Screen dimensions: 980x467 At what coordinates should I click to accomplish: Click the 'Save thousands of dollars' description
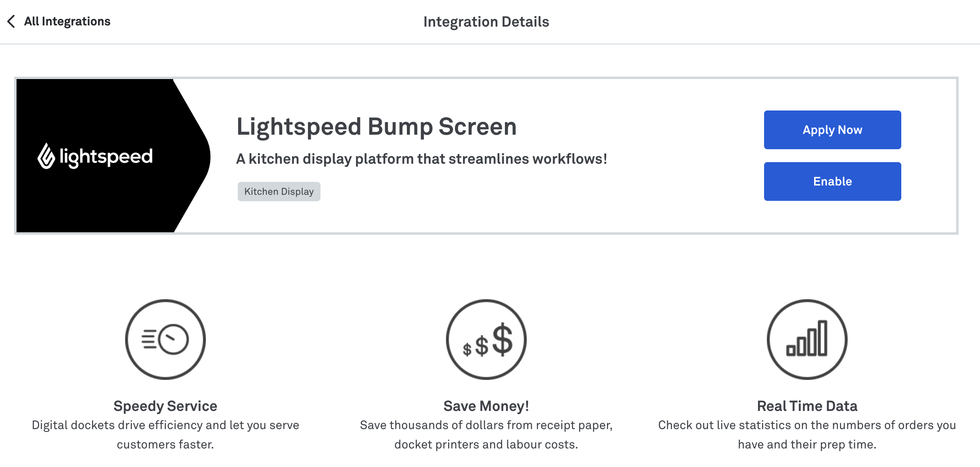click(x=486, y=435)
